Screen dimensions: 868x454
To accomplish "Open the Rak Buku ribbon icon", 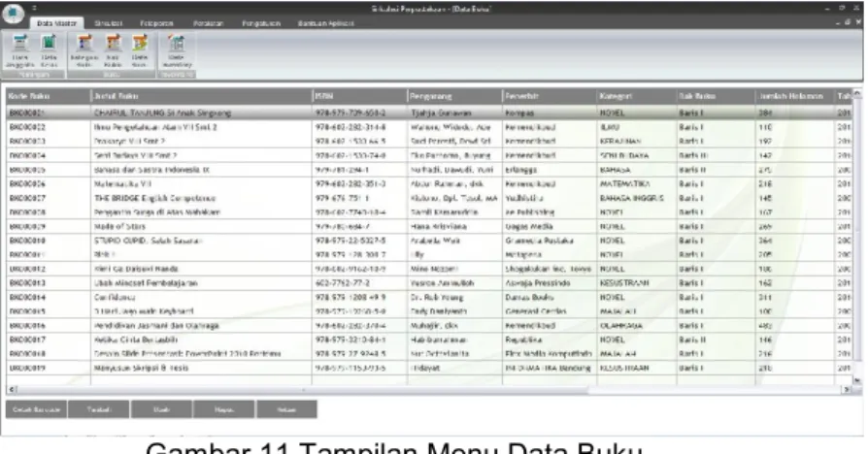I will tap(113, 50).
